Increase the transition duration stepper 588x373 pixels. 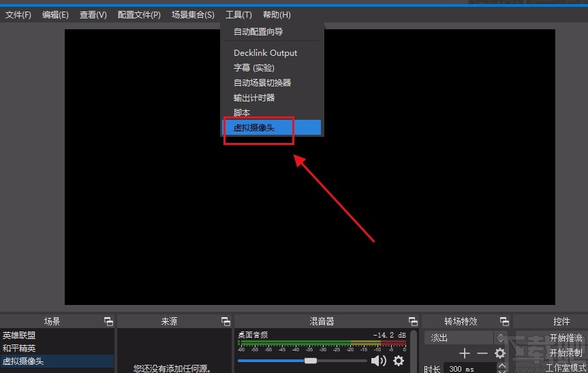point(501,365)
